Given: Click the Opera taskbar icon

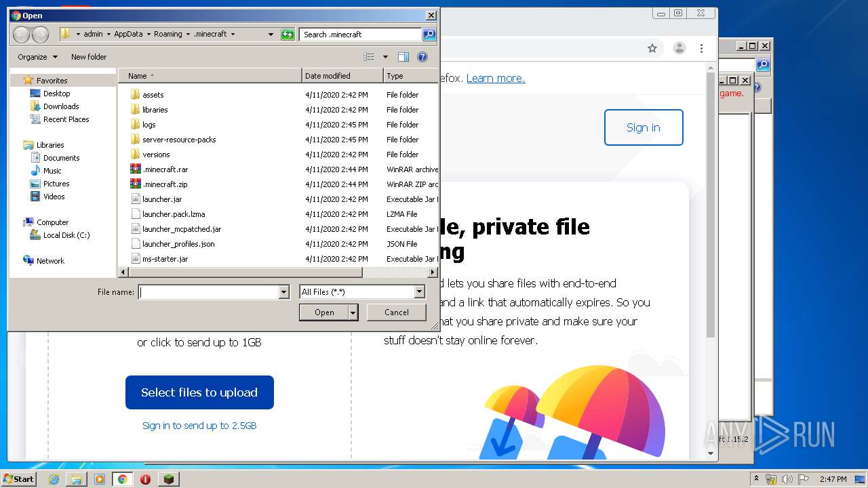Looking at the screenshot, I should (x=145, y=479).
